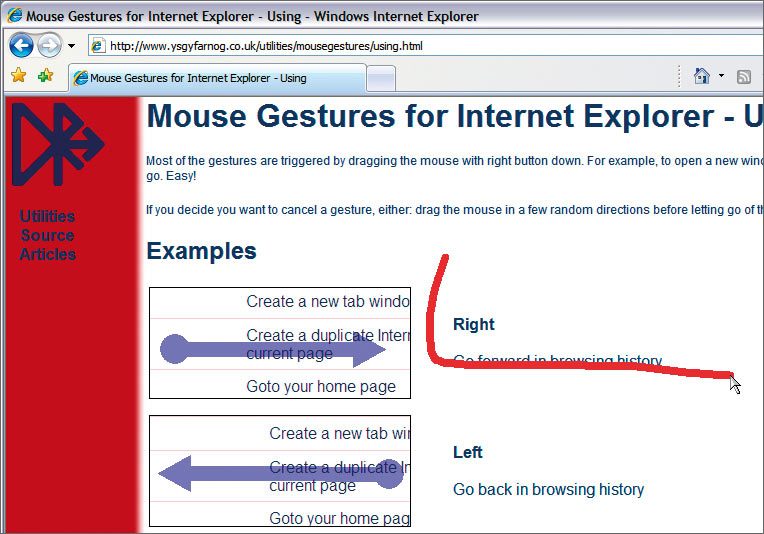Click the Forward navigation button
This screenshot has height=534, width=764.
[x=49, y=46]
